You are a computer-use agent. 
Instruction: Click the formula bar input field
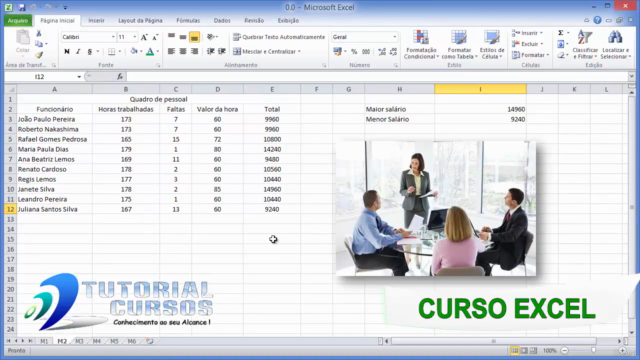coord(378,77)
